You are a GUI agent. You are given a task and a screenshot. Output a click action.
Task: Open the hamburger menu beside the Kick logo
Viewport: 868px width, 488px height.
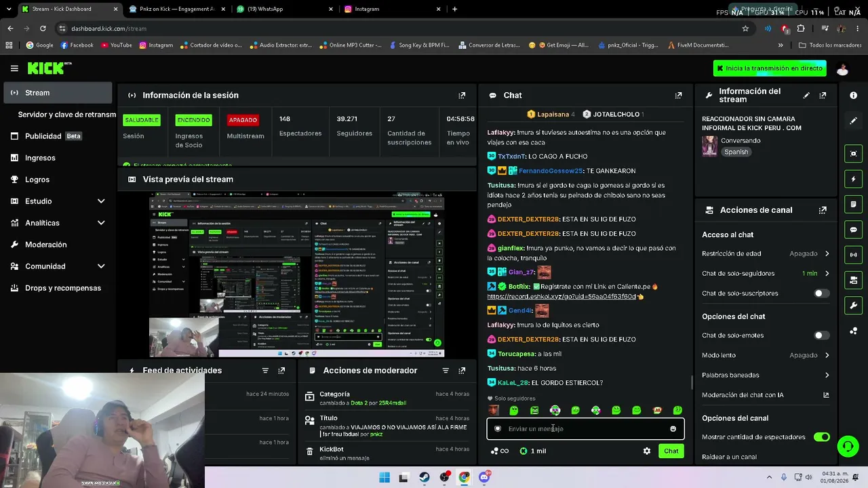click(14, 68)
